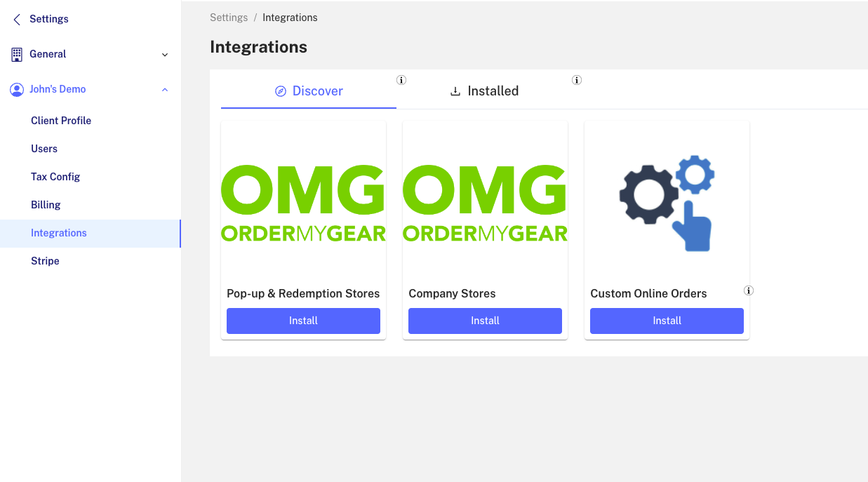The width and height of the screenshot is (868, 482).
Task: Install Pop-up & Redemption Stores integration
Action: click(x=303, y=321)
